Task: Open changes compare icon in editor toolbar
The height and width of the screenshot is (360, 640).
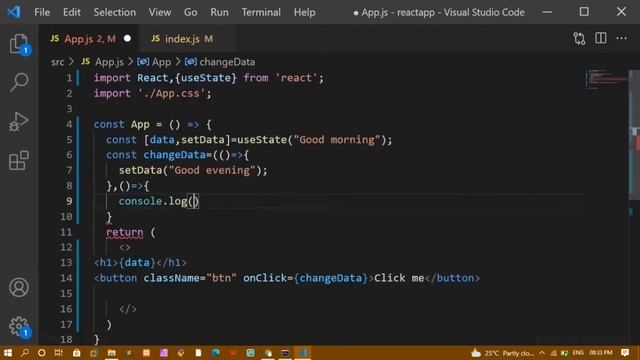Action: coord(579,38)
